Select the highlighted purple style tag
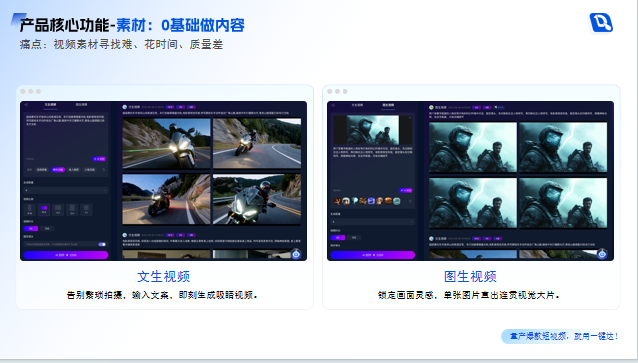Image resolution: width=638 pixels, height=363 pixels. [x=58, y=170]
